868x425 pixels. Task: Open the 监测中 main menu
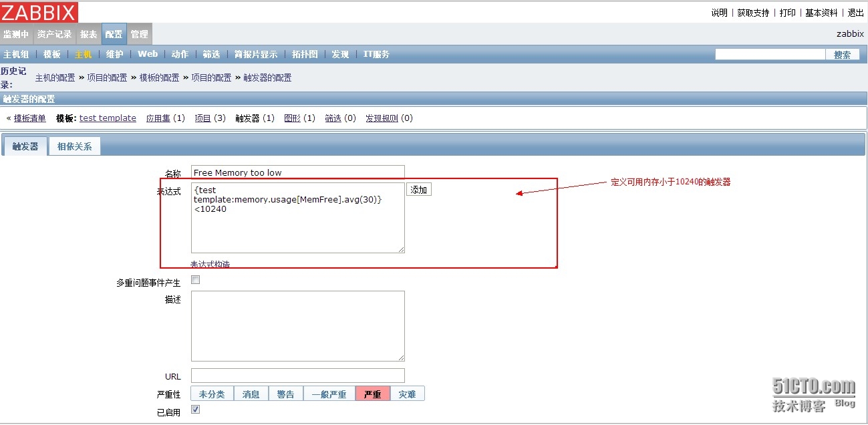pos(16,34)
